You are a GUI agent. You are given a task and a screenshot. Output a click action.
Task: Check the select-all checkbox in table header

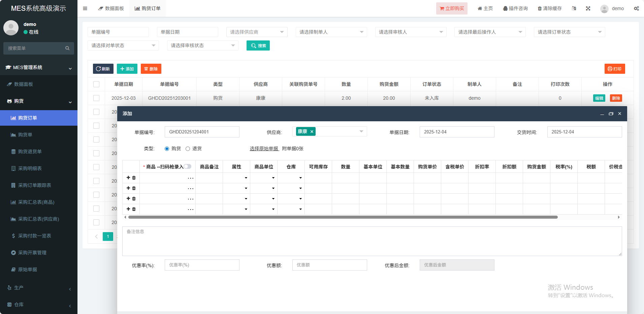pyautogui.click(x=96, y=84)
